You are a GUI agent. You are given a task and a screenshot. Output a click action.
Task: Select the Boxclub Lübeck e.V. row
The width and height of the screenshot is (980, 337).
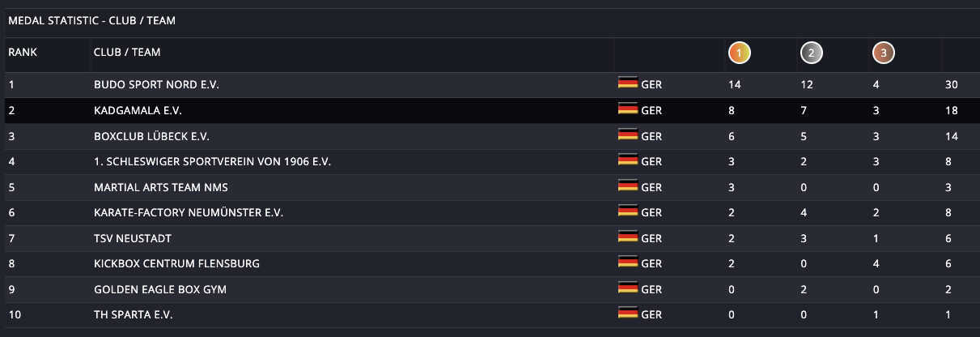490,136
